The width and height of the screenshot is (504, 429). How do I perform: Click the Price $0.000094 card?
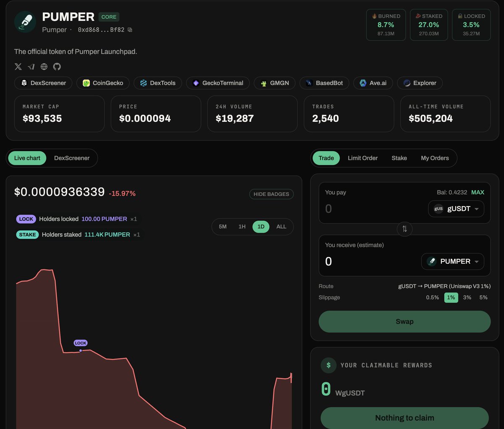tap(156, 114)
